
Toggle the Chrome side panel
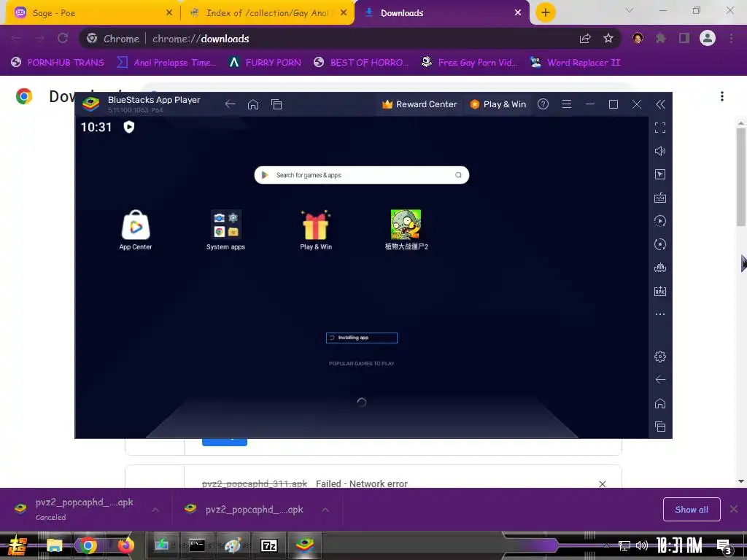tap(684, 39)
